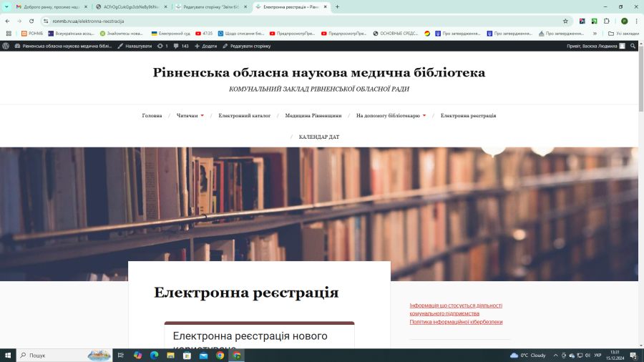The image size is (644, 362).
Task: Expand the Читачам dropdown menu
Action: click(190, 116)
